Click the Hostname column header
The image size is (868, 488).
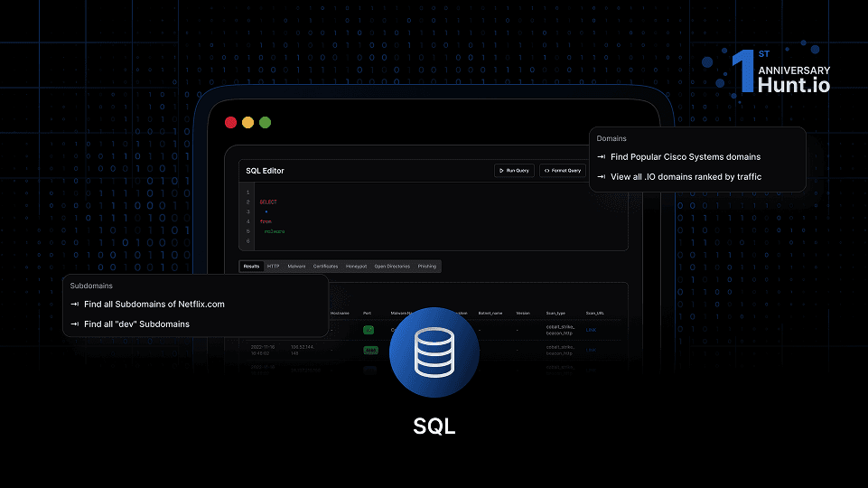(340, 313)
